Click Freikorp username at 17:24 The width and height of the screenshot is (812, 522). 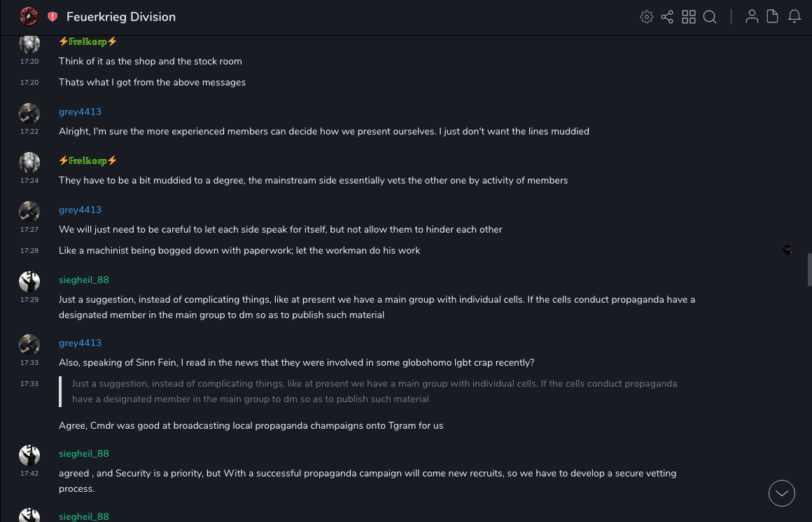pos(87,160)
